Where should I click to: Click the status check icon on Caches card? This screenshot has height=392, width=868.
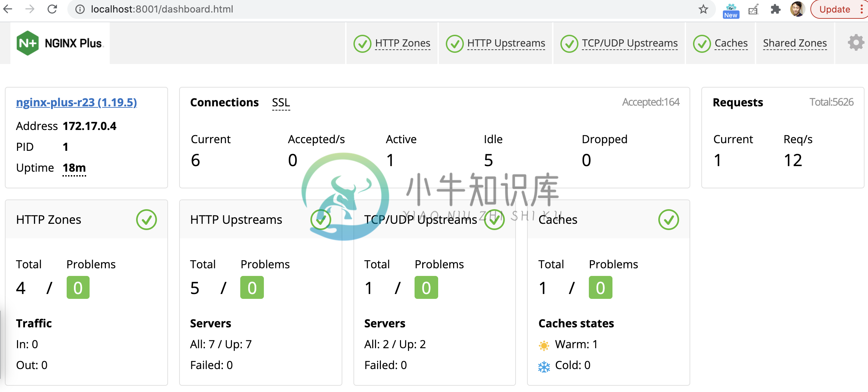click(x=669, y=220)
